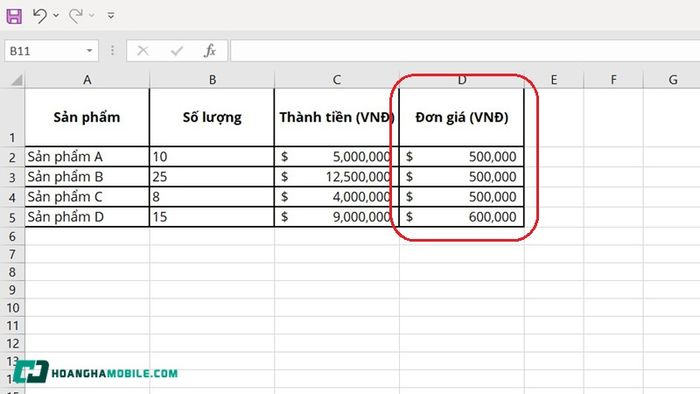Click quantity cell containing 8
Viewport: 700px width, 394px height.
pyautogui.click(x=212, y=197)
